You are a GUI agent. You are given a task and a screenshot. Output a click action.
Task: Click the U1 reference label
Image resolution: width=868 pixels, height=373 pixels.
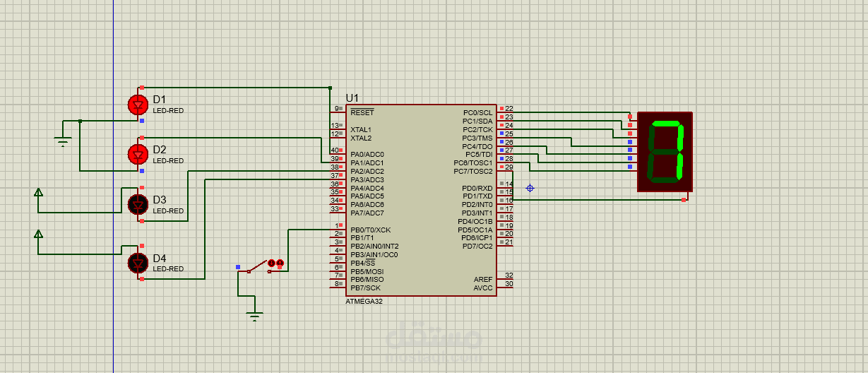352,97
